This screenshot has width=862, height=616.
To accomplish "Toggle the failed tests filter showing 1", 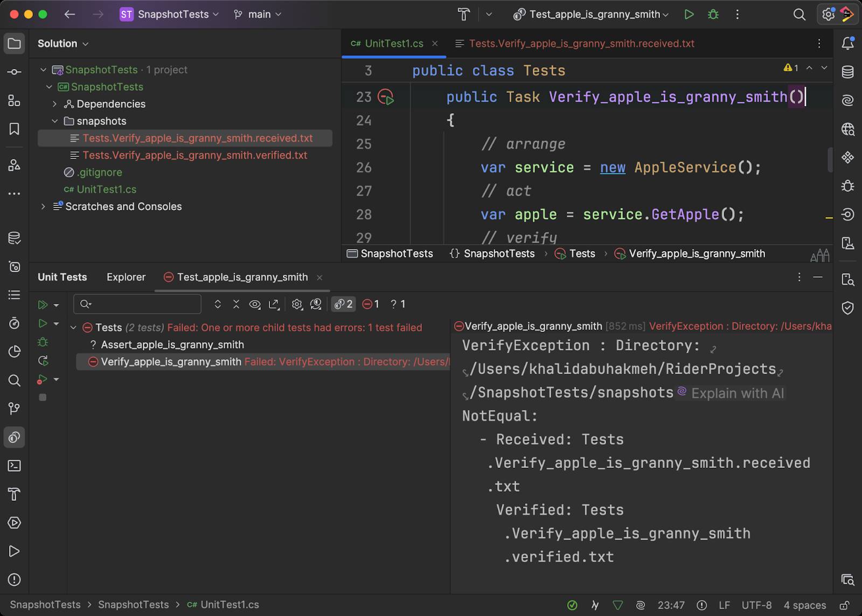I will (371, 304).
